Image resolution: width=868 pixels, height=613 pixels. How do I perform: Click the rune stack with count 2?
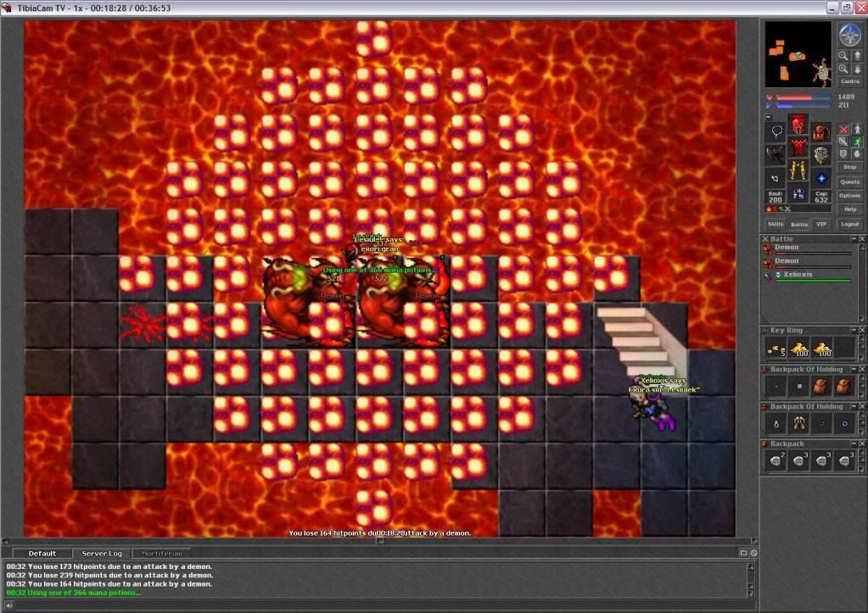pyautogui.click(x=776, y=460)
